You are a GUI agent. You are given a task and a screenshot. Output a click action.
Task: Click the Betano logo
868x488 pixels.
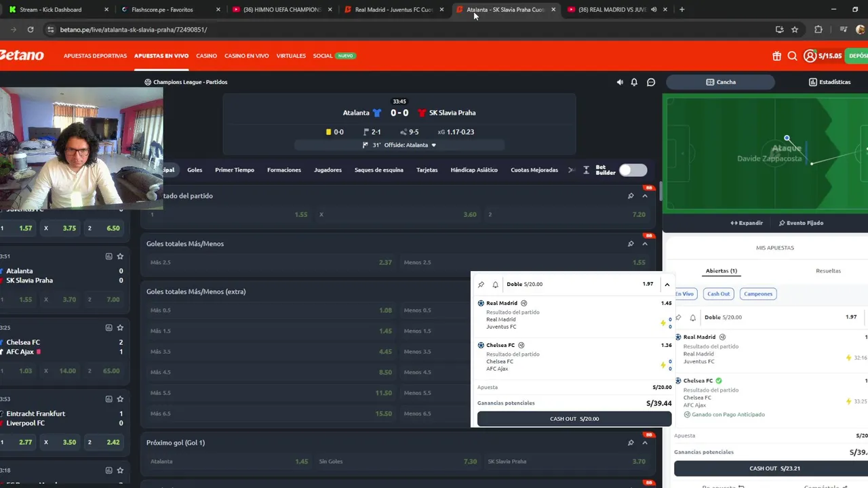coord(22,56)
